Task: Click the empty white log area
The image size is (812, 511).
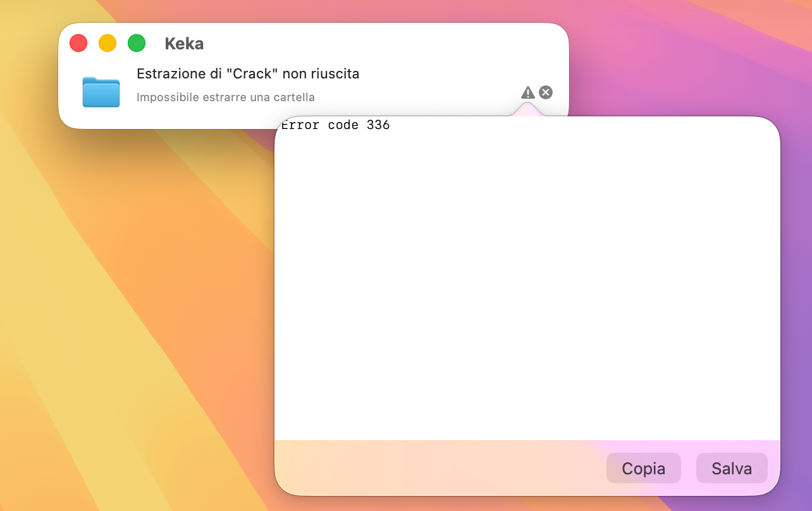Action: pos(526,285)
